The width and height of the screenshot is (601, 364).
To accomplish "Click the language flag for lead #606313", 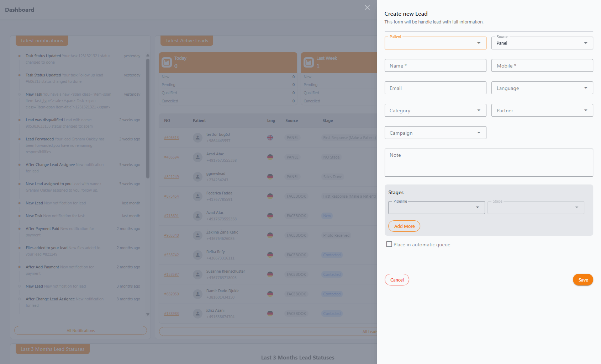I will pos(270,138).
